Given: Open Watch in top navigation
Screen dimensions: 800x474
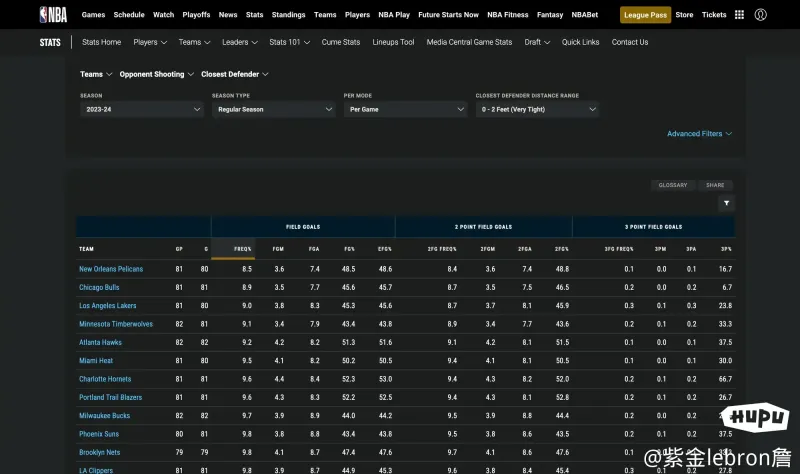Looking at the screenshot, I should [164, 15].
